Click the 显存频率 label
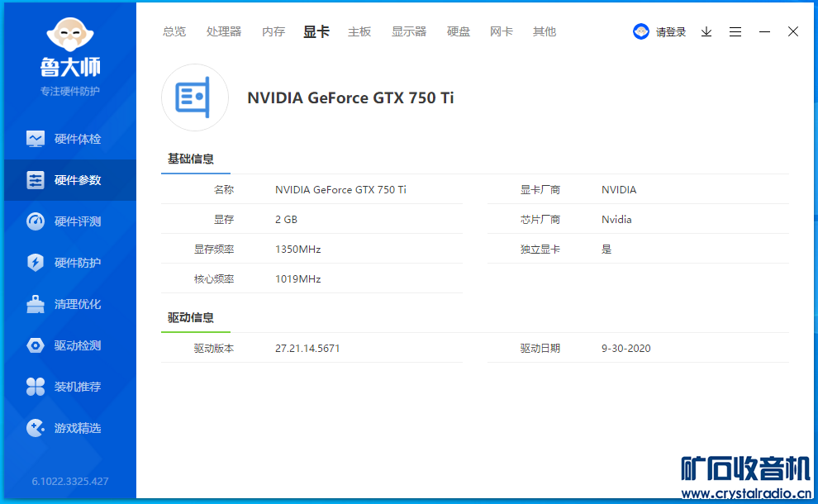The image size is (818, 504). pos(214,250)
